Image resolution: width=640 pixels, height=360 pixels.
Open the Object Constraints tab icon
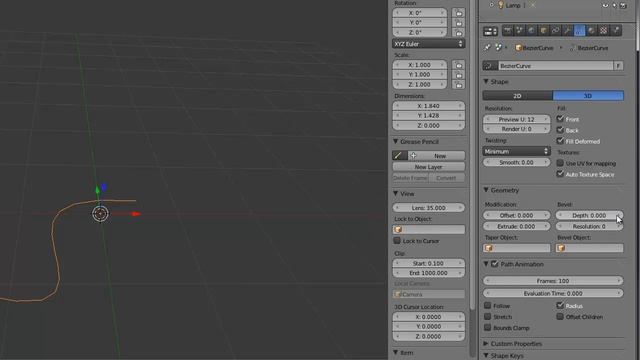556,31
